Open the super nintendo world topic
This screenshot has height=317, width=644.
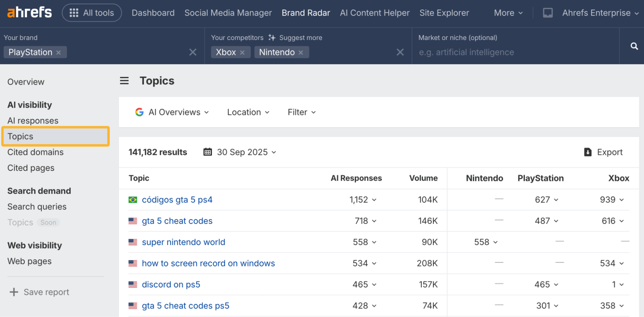183,242
